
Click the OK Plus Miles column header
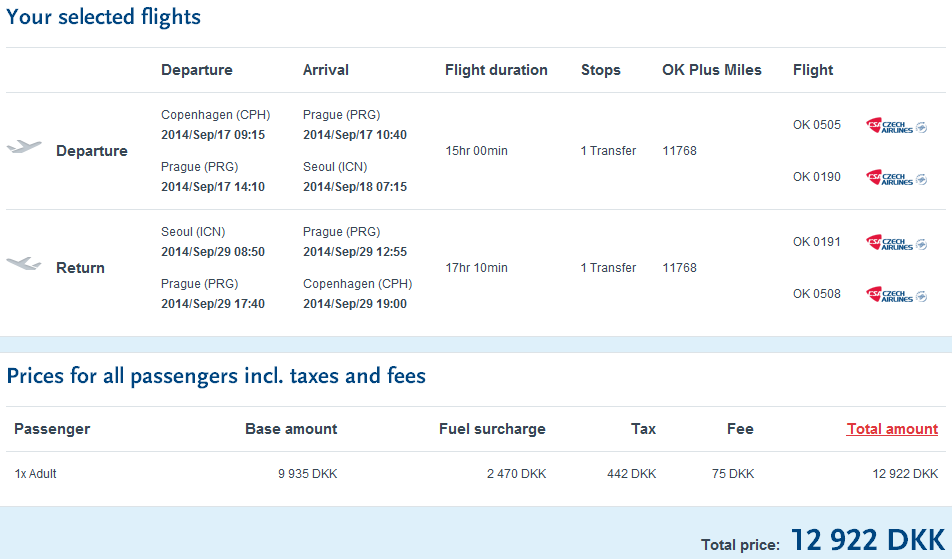[712, 70]
